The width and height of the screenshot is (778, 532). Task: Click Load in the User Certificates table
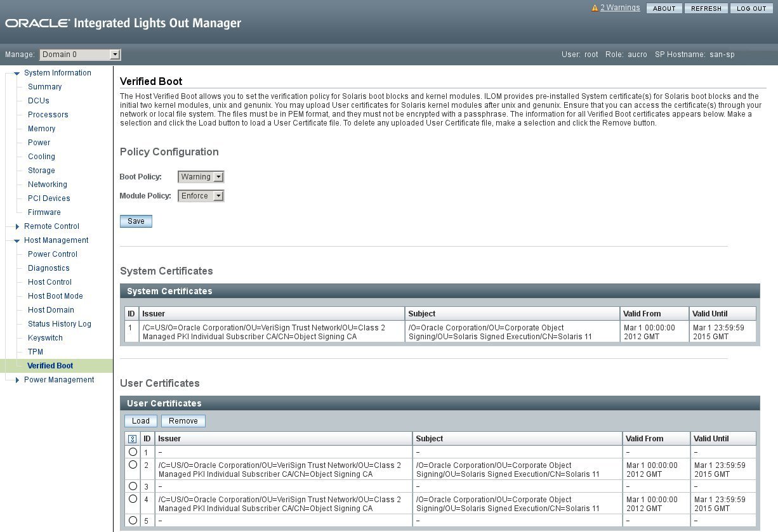[140, 420]
